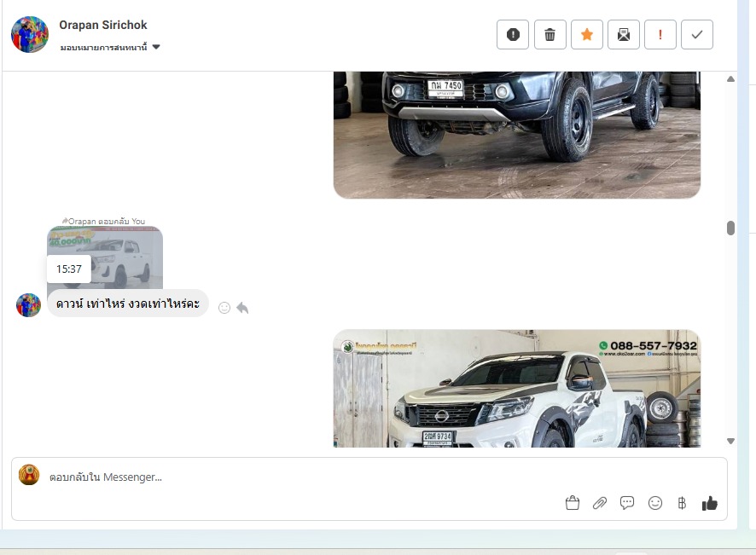Image resolution: width=756 pixels, height=555 pixels.
Task: Send a thumbs-up like
Action: pos(709,503)
